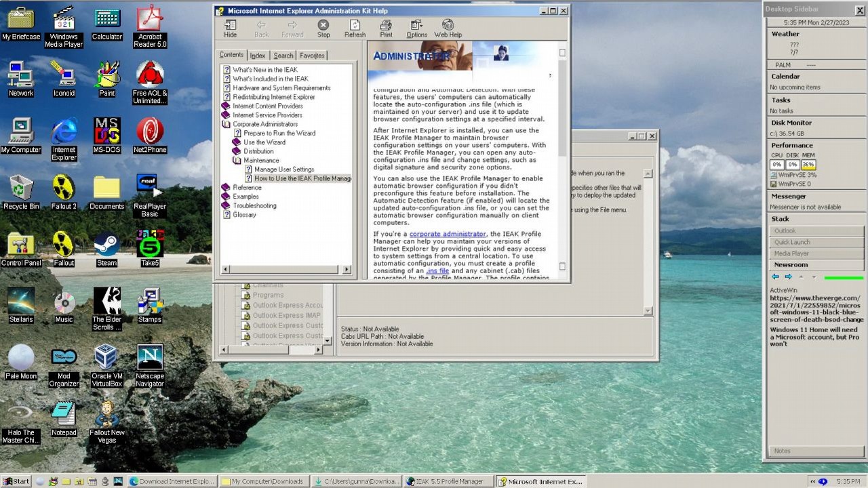868x488 pixels.
Task: Open the Options toolbar icon
Action: click(x=416, y=28)
